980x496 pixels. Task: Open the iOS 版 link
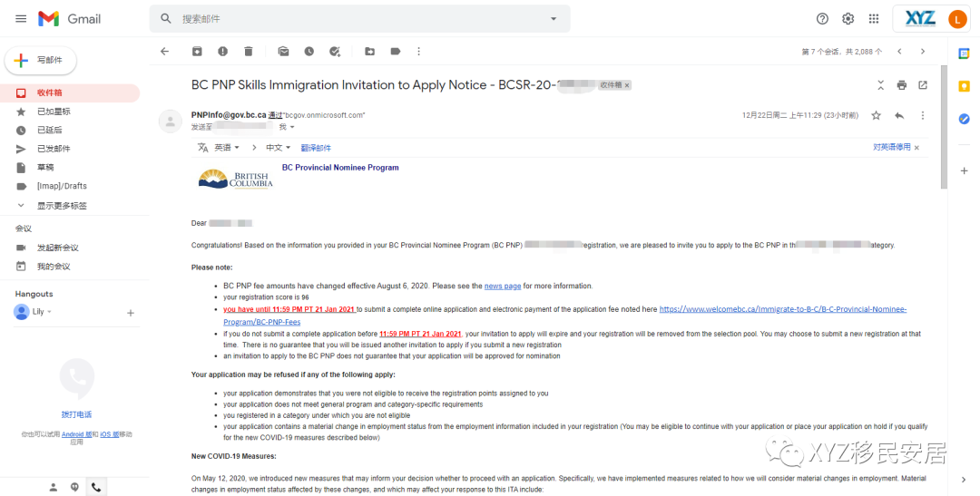click(110, 434)
